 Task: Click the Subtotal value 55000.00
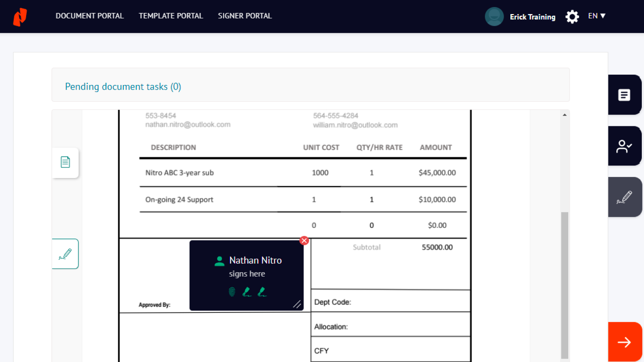tap(437, 247)
